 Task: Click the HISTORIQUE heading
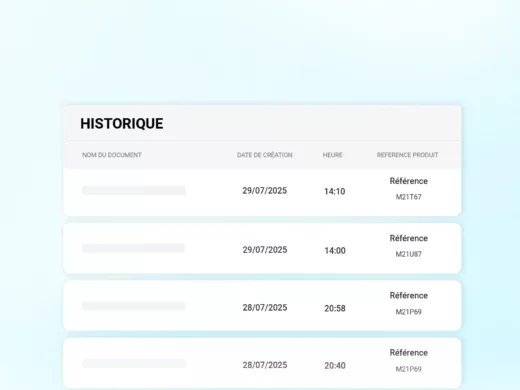click(122, 124)
